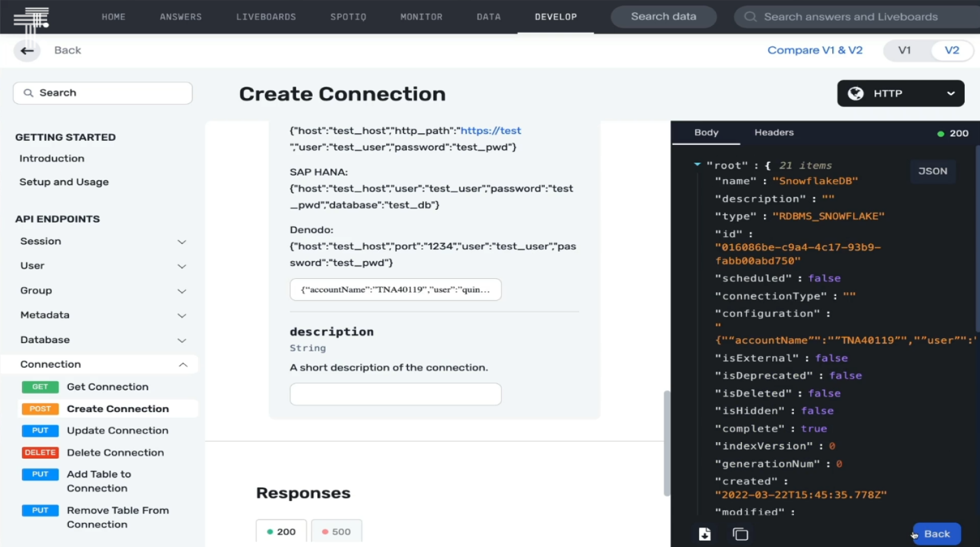Expand the Metadata section
The height and width of the screenshot is (547, 980).
pos(182,315)
